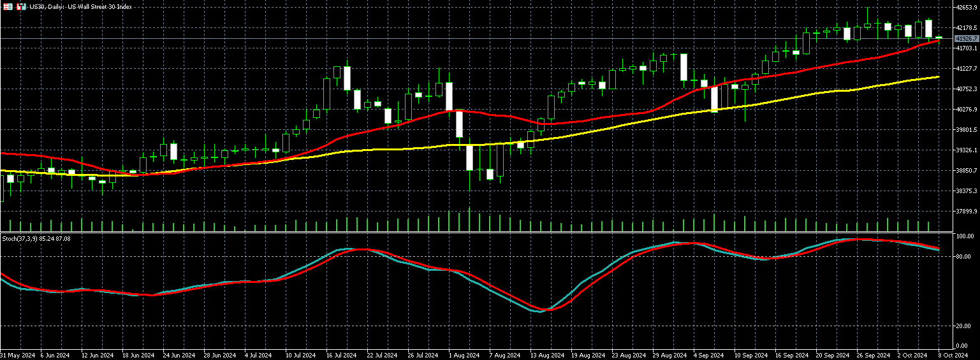Click the Depth of Market icon

[21, 6]
